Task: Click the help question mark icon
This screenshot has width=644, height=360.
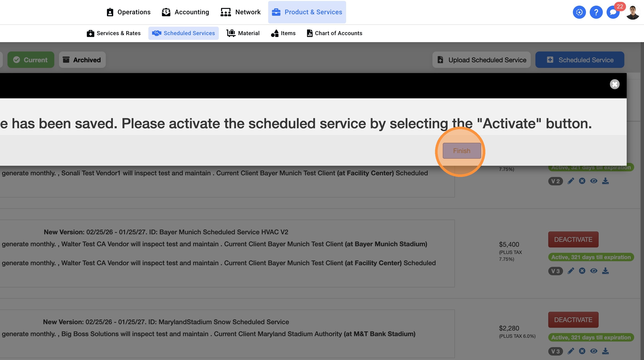Action: click(596, 12)
